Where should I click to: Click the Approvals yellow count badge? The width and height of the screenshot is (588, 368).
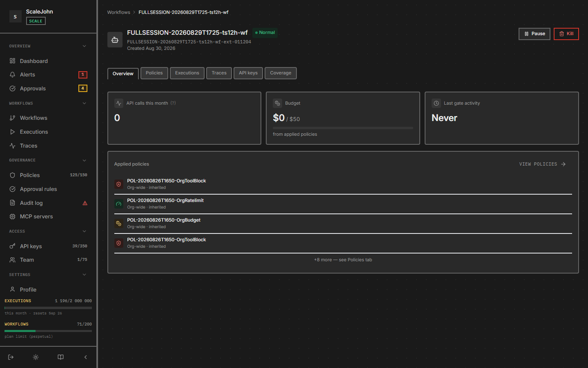pos(83,88)
